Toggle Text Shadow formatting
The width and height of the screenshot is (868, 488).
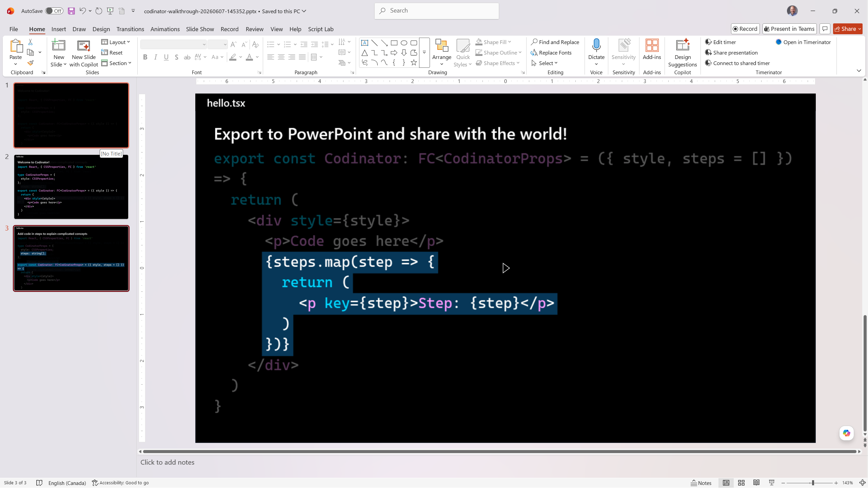point(177,57)
